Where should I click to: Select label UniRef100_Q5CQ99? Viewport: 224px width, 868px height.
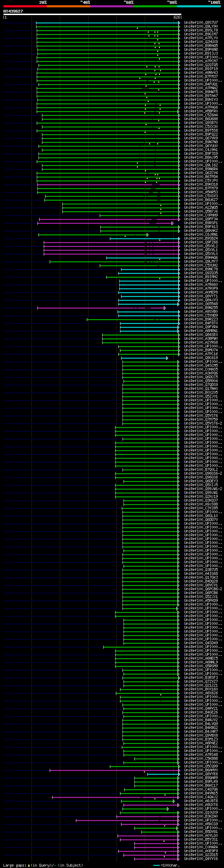(201, 766)
